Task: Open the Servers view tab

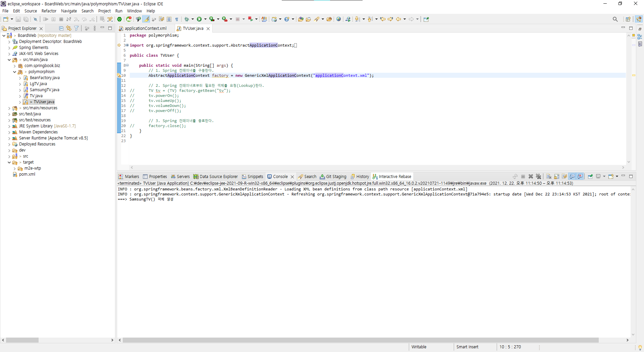Action: click(180, 176)
